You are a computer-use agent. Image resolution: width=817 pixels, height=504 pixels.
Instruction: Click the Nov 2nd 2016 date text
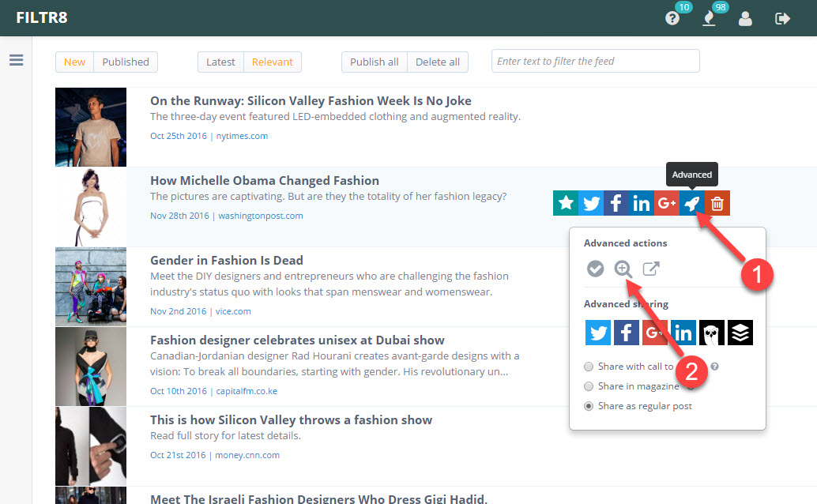pos(179,311)
